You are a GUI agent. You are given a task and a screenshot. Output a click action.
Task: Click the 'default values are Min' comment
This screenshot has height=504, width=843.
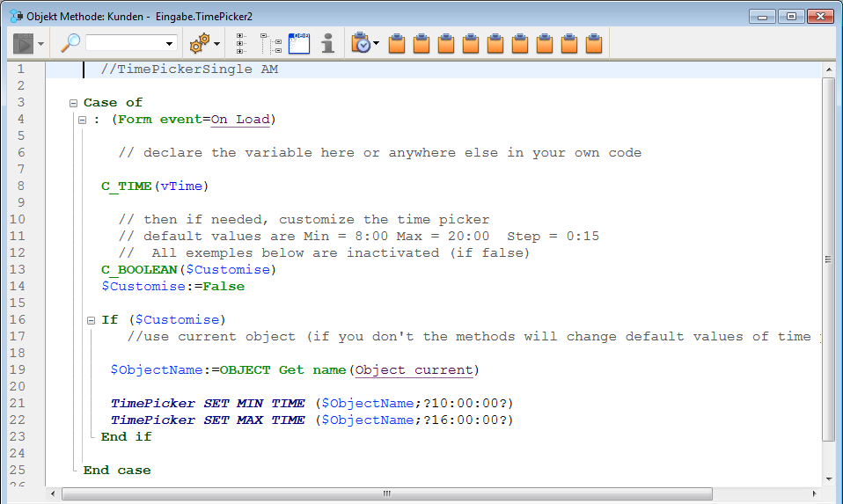click(359, 236)
